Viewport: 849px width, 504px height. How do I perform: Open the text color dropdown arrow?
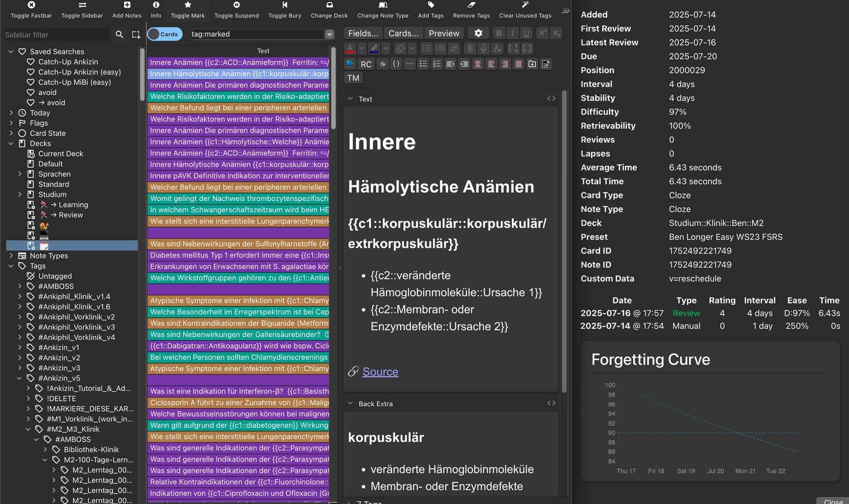[x=362, y=49]
